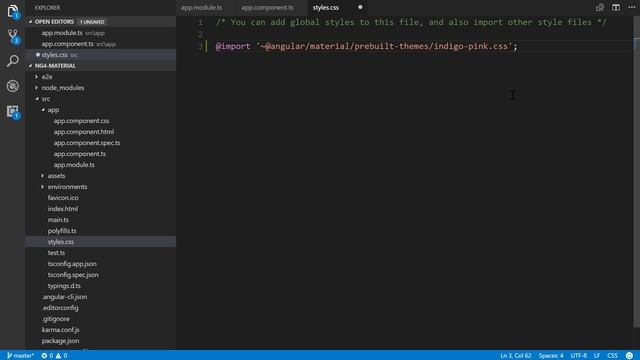Viewport: 640px width, 360px height.
Task: Click the EXPLORER panel title
Action: [x=47, y=8]
